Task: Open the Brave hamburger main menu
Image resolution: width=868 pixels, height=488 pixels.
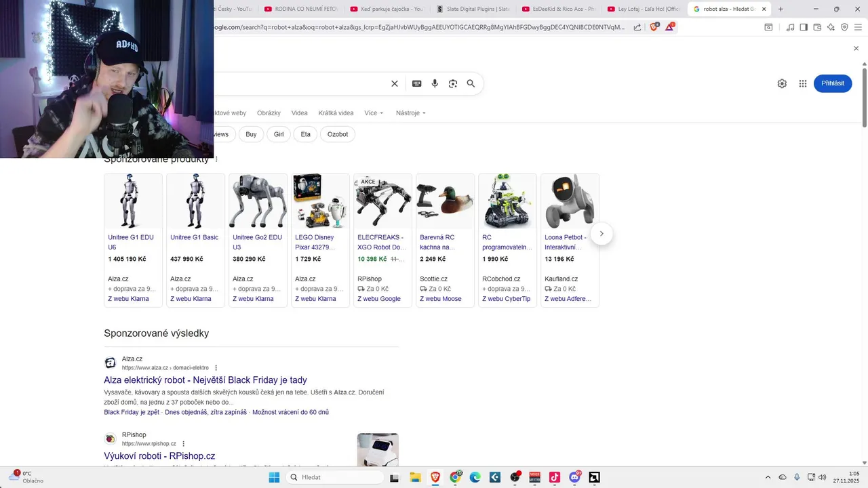Action: coord(858,27)
